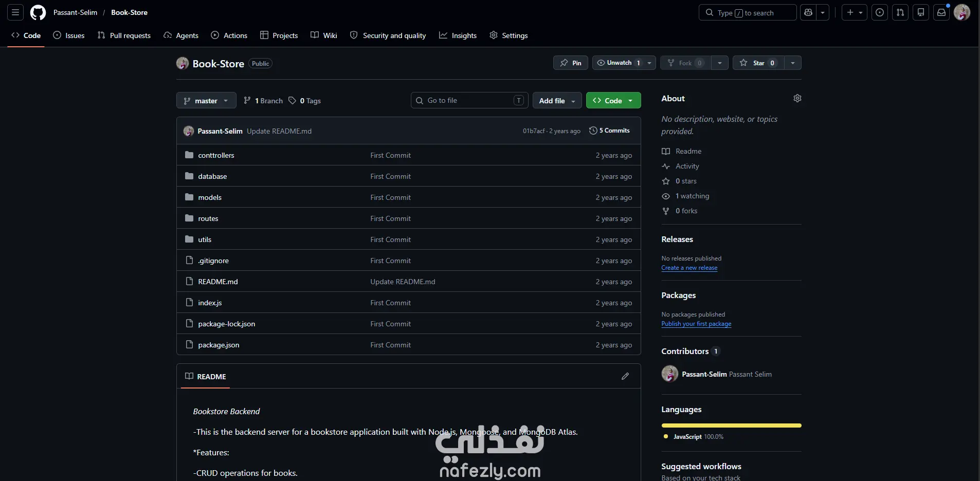Viewport: 980px width, 481px height.
Task: Open the repositories icon in top bar
Action: click(921, 12)
